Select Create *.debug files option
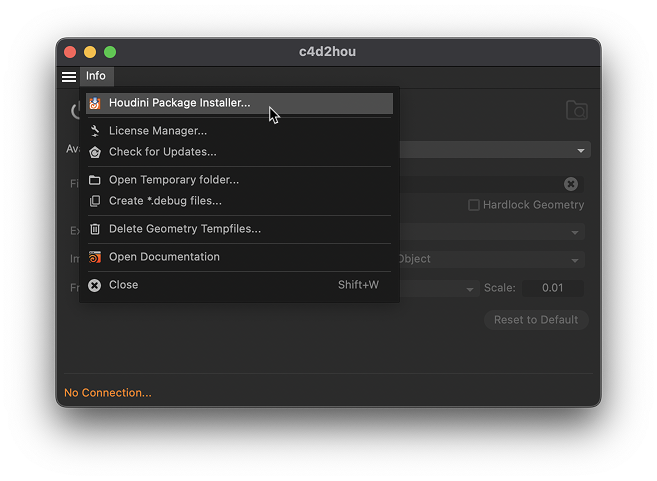This screenshot has height=481, width=657. pos(239,201)
